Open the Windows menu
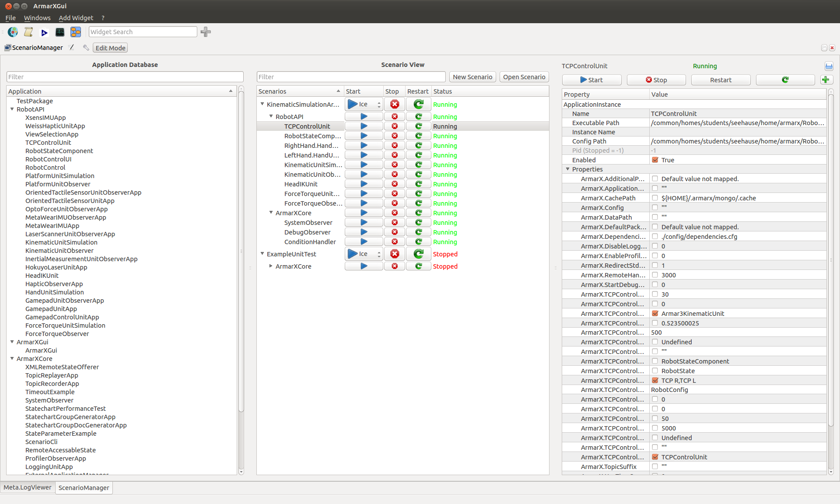The image size is (840, 504). pyautogui.click(x=37, y=18)
